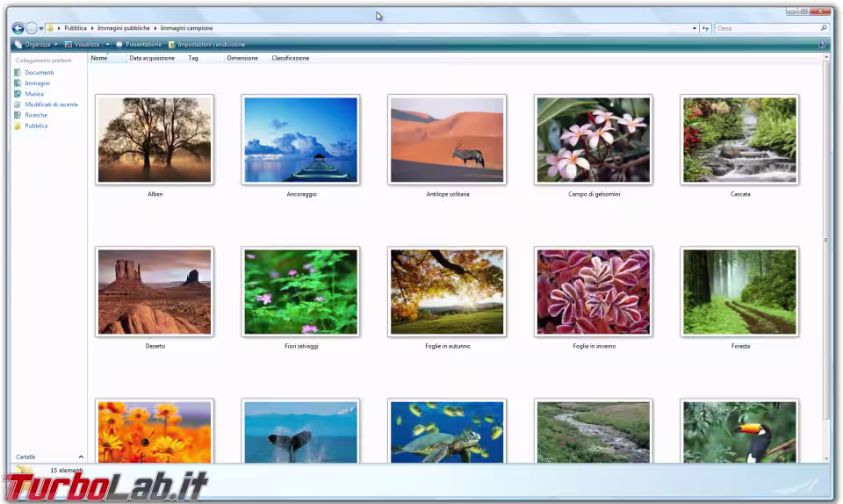Sort by Data acquisizione column
The image size is (843, 504).
coord(152,58)
